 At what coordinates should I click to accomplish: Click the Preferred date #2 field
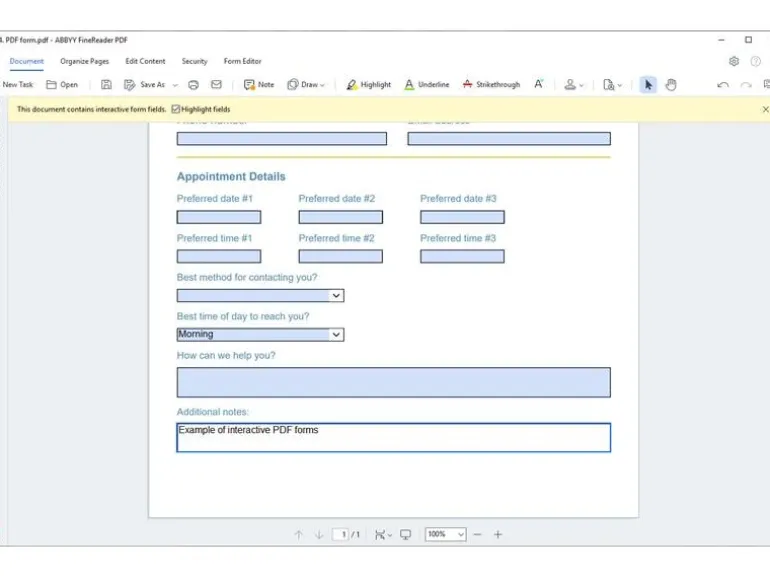[341, 217]
